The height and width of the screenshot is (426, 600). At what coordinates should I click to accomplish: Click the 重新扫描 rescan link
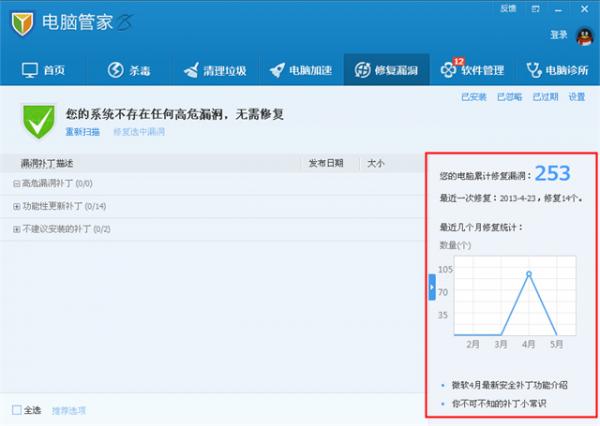pyautogui.click(x=82, y=131)
